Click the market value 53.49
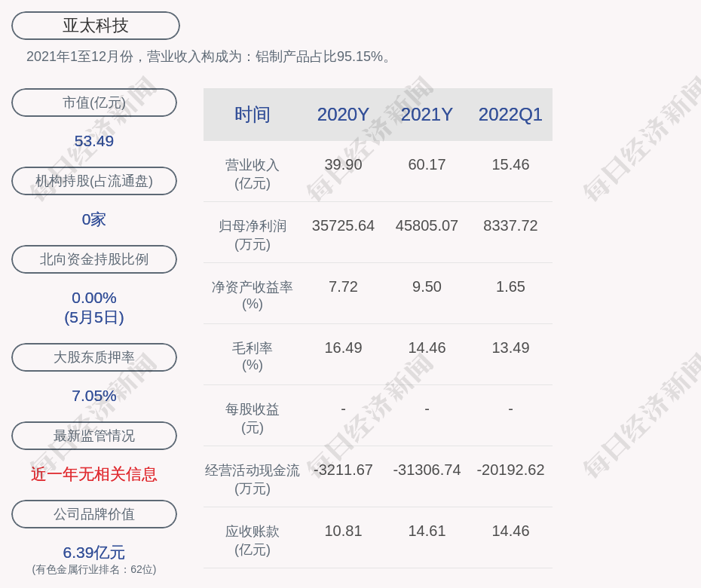 point(94,141)
